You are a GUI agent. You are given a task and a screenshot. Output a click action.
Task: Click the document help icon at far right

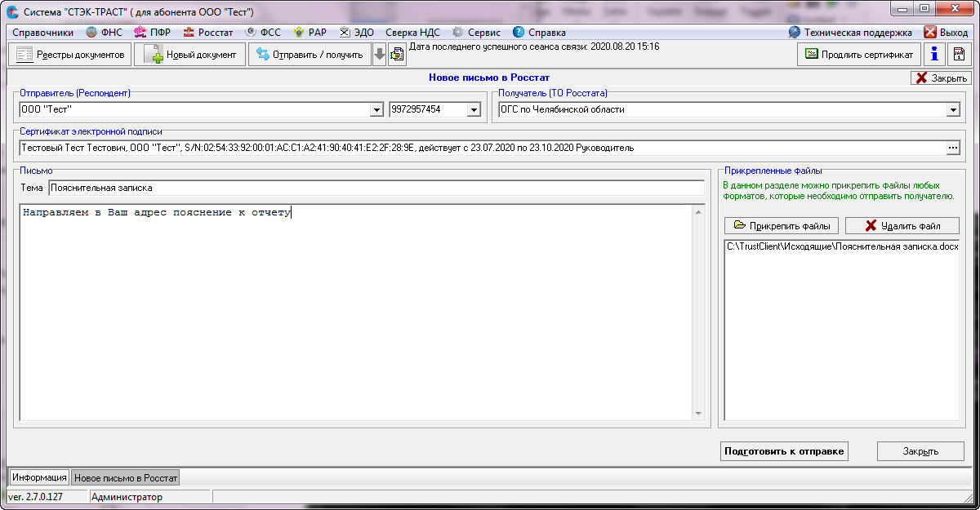pyautogui.click(x=960, y=54)
